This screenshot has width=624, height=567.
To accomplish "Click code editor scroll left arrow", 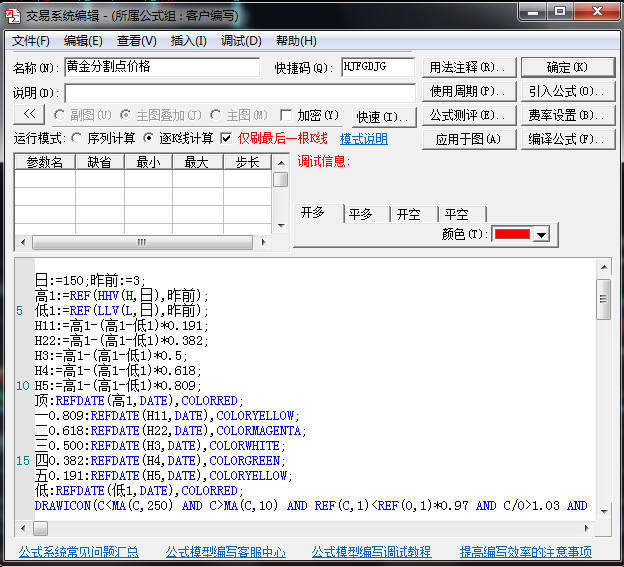I will 23,528.
